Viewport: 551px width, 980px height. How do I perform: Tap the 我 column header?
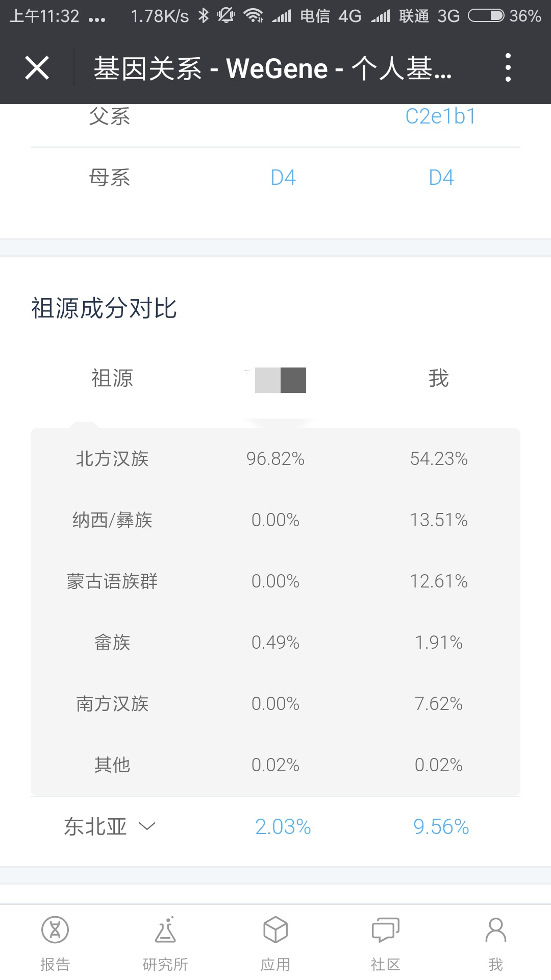[438, 378]
